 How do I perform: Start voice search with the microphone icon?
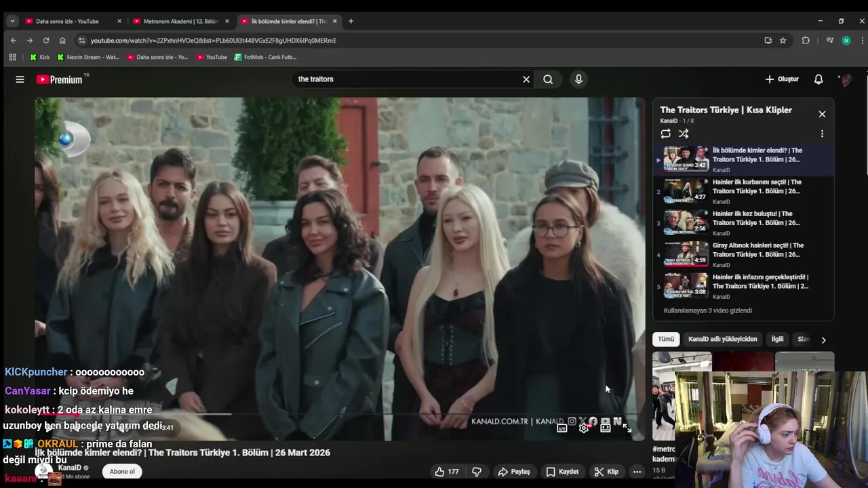pos(578,79)
